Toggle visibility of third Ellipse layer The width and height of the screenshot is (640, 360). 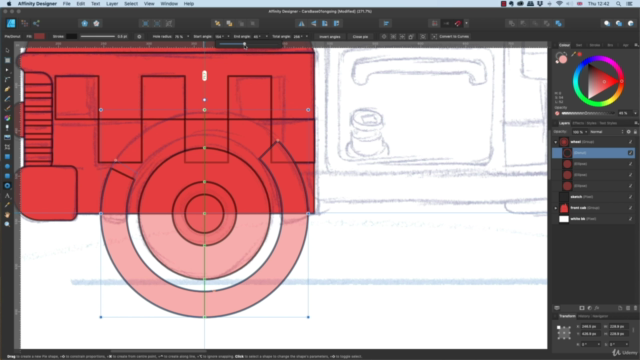tap(631, 186)
